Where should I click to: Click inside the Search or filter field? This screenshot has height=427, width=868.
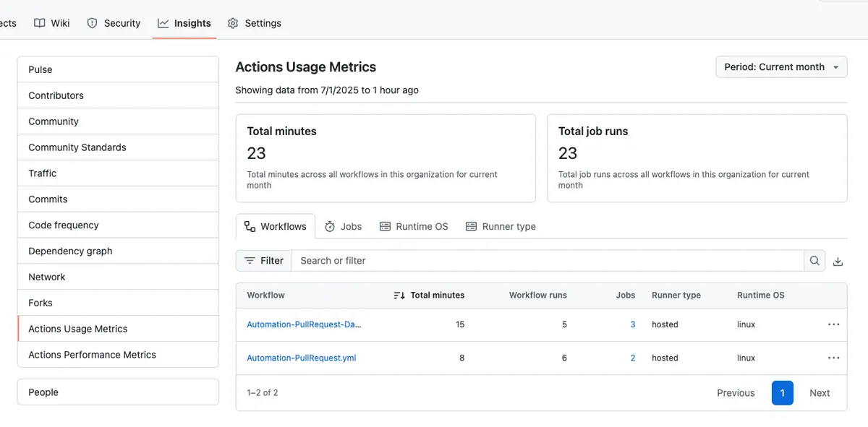(548, 261)
